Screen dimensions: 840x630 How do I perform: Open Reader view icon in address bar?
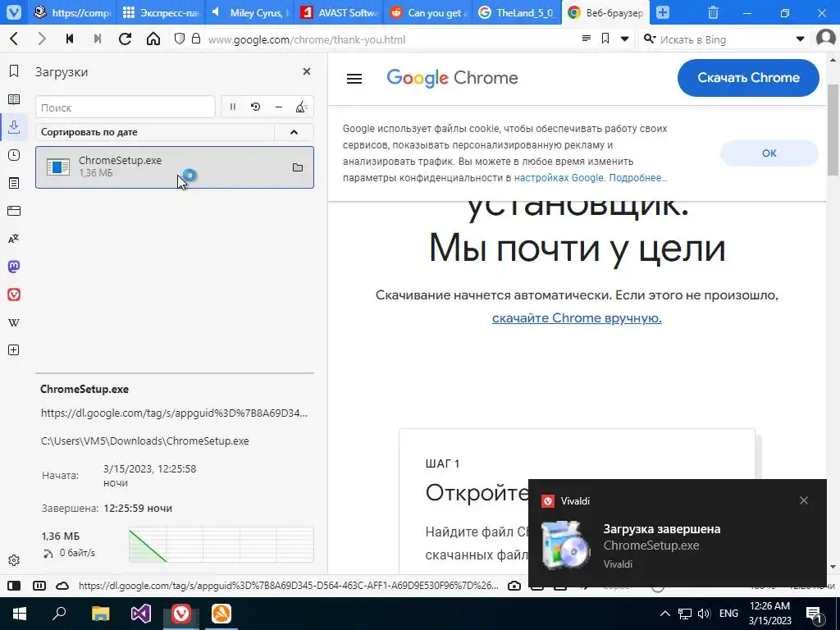587,39
